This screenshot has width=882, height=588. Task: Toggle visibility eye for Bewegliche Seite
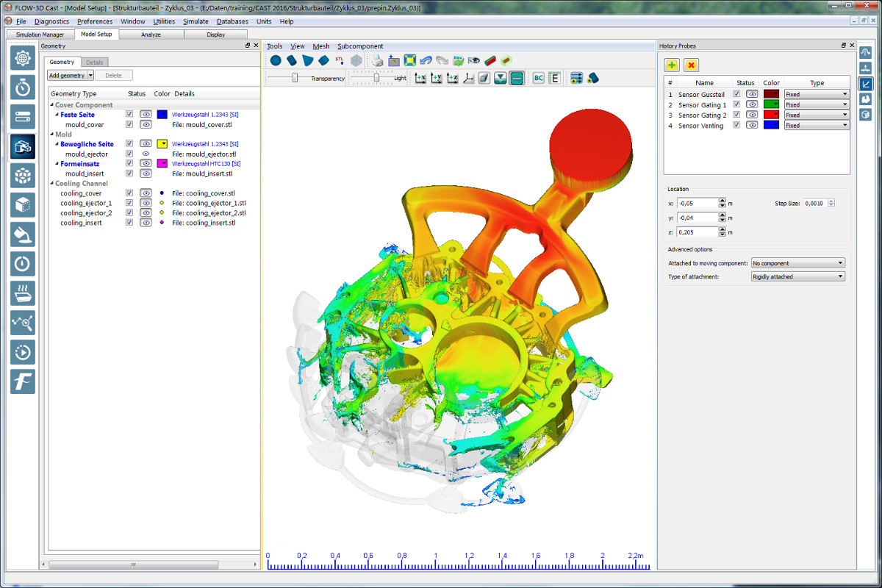146,144
